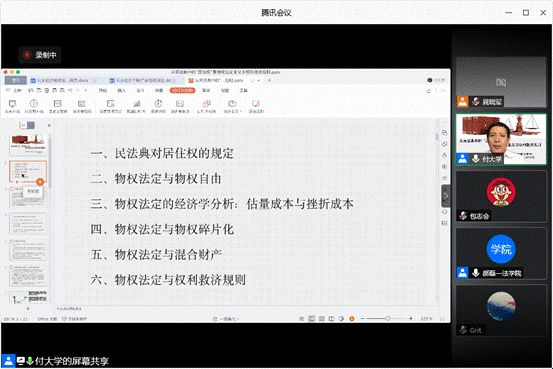Select the highlighted slideshow ribbon tab
Image resolution: width=553 pixels, height=369 pixels.
[x=182, y=91]
